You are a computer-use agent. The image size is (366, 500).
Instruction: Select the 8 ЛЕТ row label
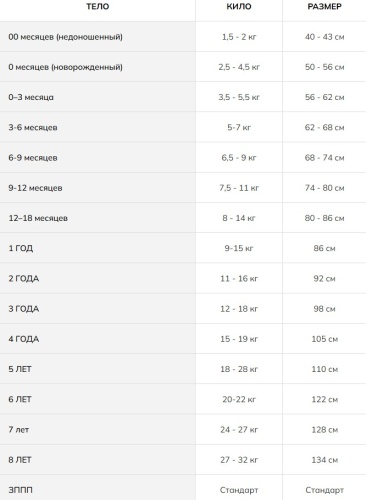pos(20,460)
